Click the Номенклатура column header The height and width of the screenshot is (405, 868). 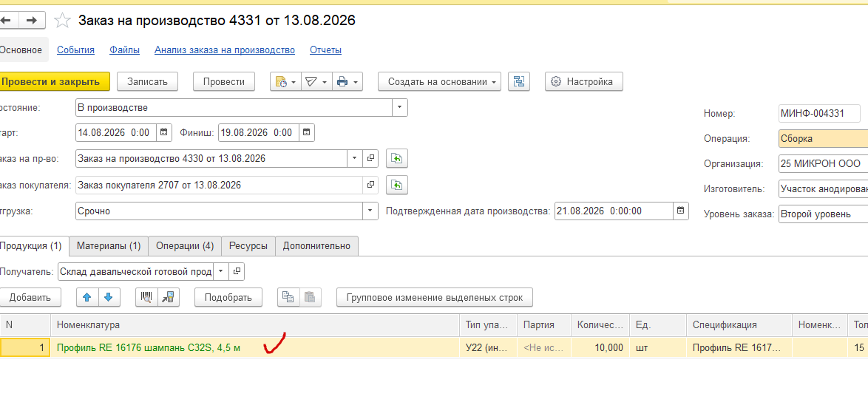(255, 324)
